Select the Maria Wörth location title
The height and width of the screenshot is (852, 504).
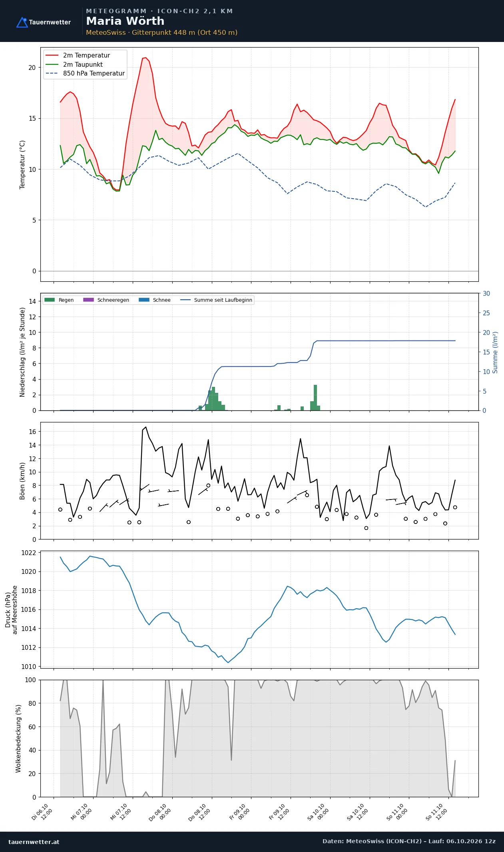[125, 21]
